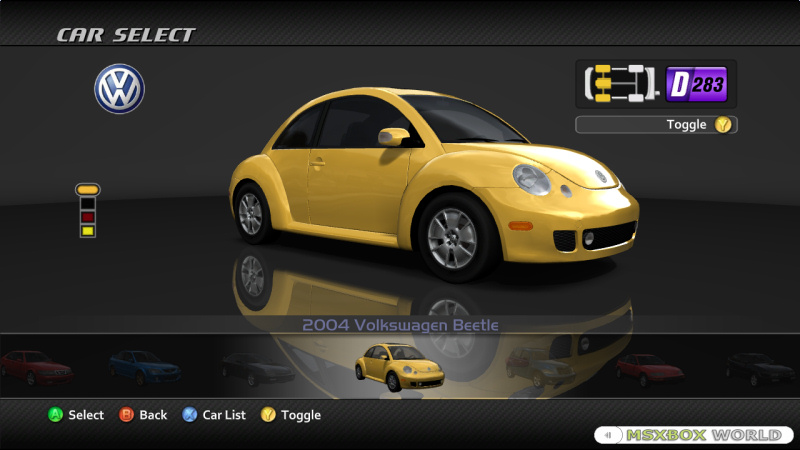The image size is (800, 450).
Task: Click the blue X button icon
Action: pyautogui.click(x=189, y=414)
